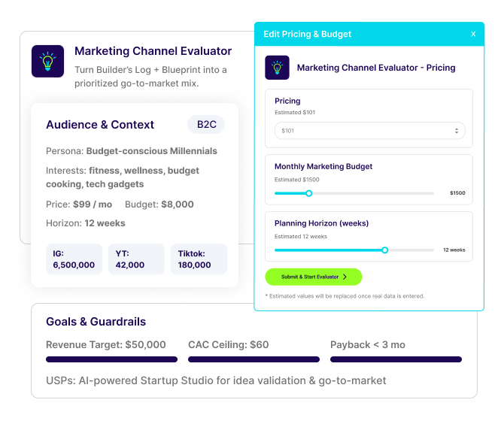
Task: Select the YT 42,000 follower chip
Action: click(136, 259)
